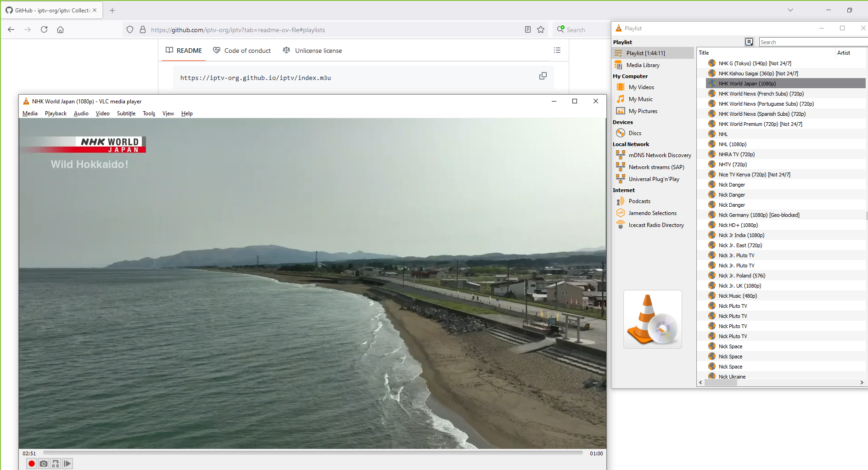The image size is (868, 470).
Task: Select Universal Plug'n'Play
Action: [x=654, y=179]
